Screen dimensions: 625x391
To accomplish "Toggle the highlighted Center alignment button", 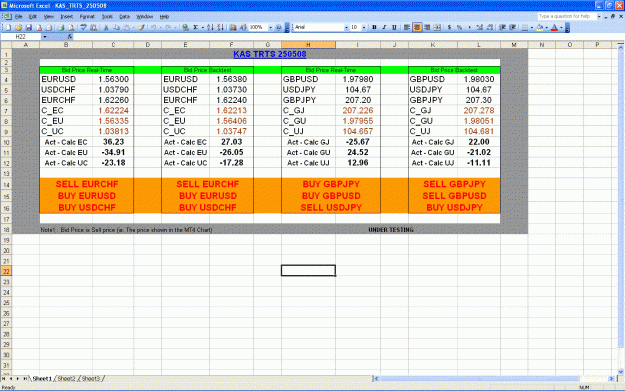I will click(417, 28).
